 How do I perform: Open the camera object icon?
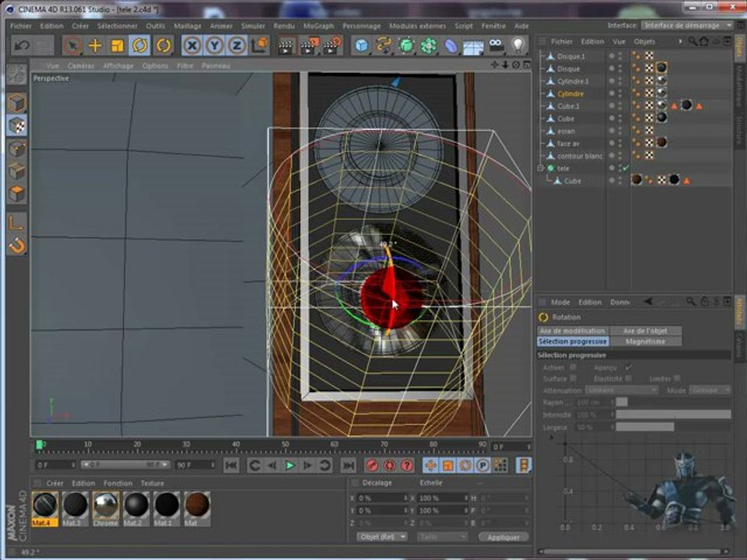click(496, 46)
